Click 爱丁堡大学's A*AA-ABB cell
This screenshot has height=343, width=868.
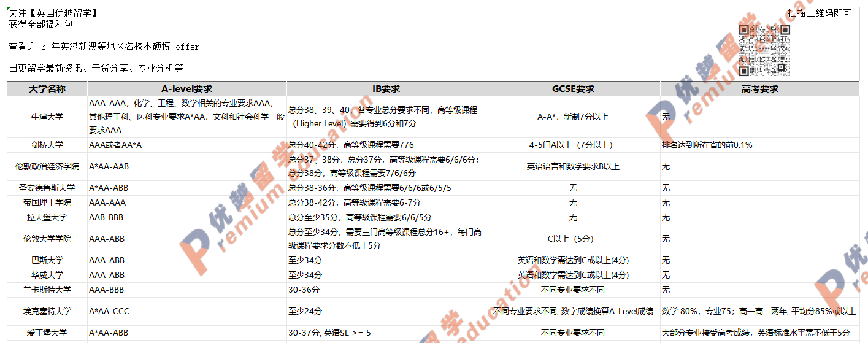pyautogui.click(x=187, y=333)
